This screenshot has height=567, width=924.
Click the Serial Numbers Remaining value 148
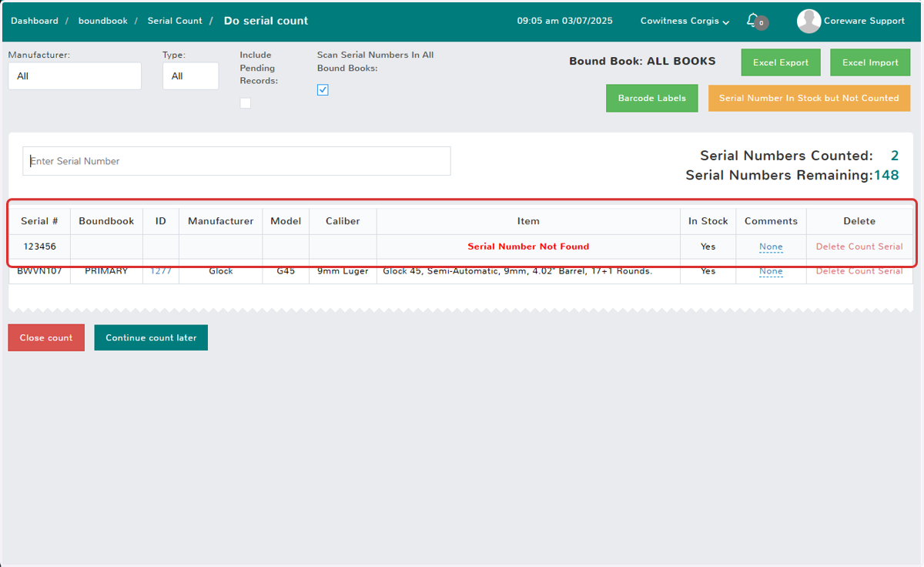click(886, 175)
